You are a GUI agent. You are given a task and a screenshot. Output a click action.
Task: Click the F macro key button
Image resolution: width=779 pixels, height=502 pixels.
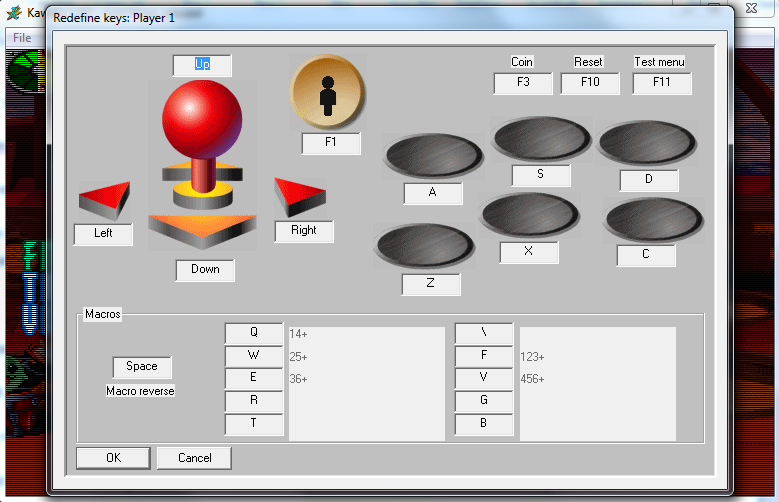pos(484,355)
